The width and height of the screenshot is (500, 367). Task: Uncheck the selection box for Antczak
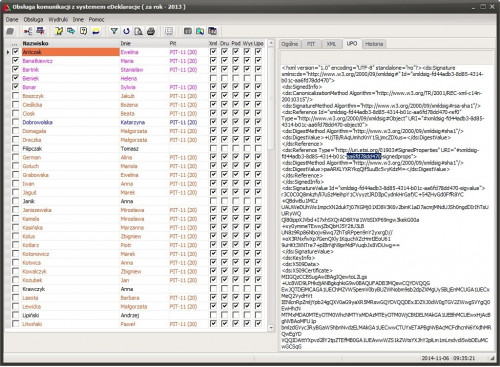[x=15, y=52]
